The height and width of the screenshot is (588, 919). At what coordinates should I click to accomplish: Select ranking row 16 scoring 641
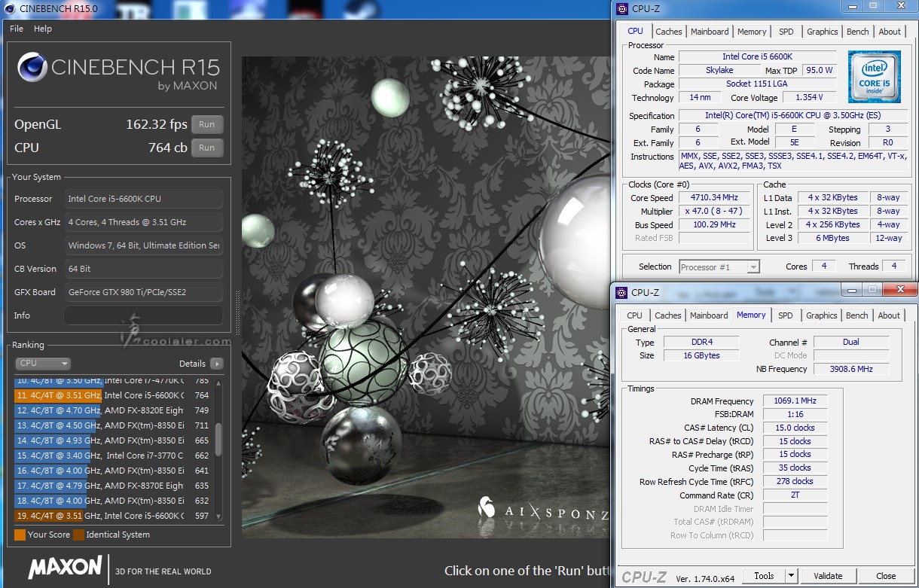tap(113, 471)
